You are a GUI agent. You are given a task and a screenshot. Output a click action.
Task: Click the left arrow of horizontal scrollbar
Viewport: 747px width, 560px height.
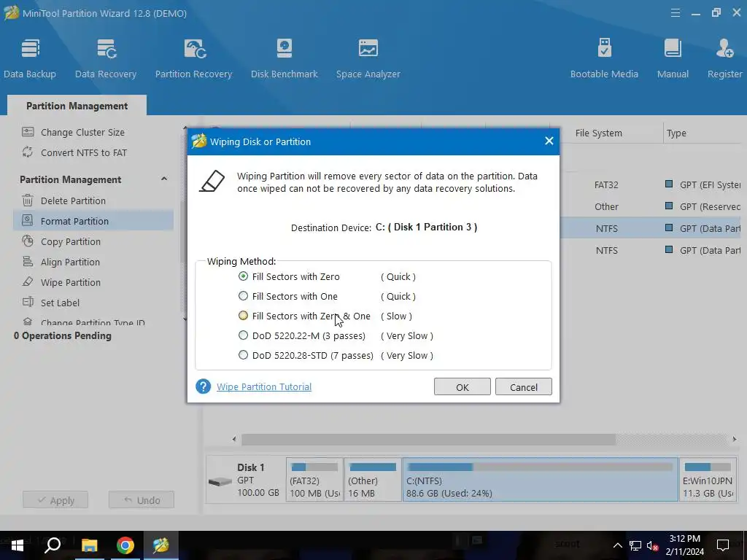[234, 439]
